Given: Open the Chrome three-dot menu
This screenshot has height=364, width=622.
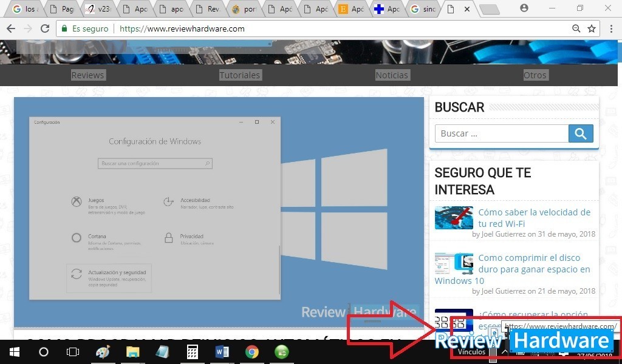Looking at the screenshot, I should pyautogui.click(x=611, y=29).
